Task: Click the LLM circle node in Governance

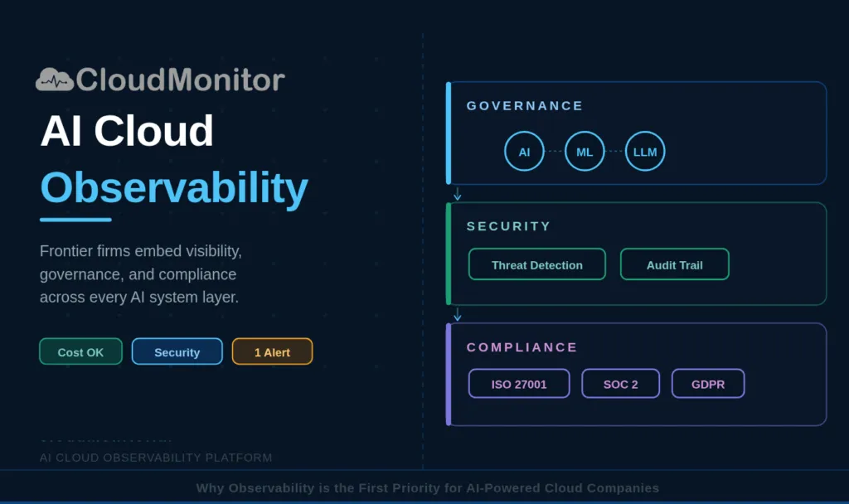Action: (645, 152)
